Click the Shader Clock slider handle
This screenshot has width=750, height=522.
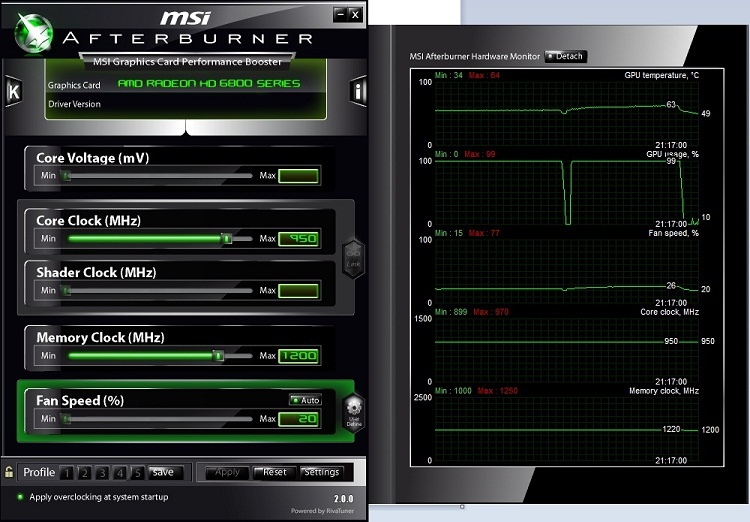click(66, 290)
